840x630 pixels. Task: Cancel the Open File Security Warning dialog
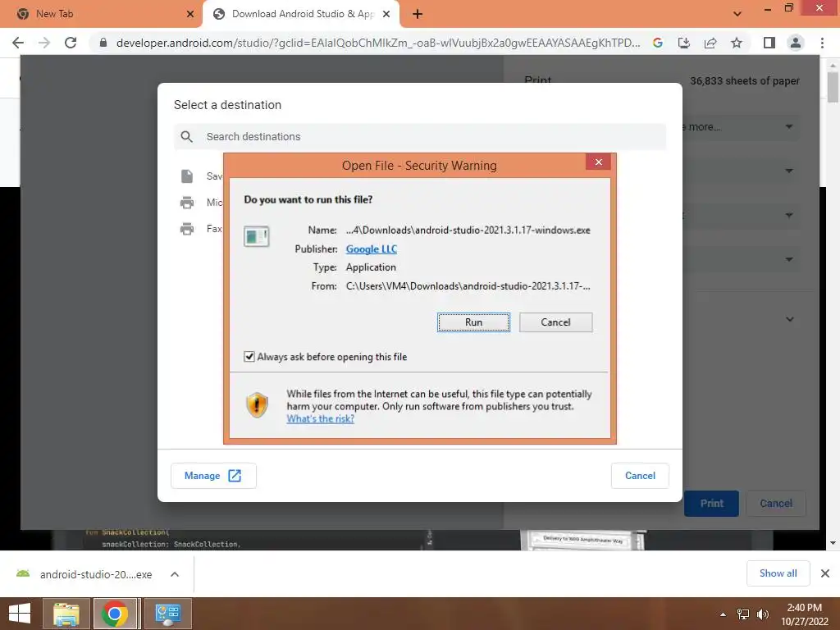(555, 322)
